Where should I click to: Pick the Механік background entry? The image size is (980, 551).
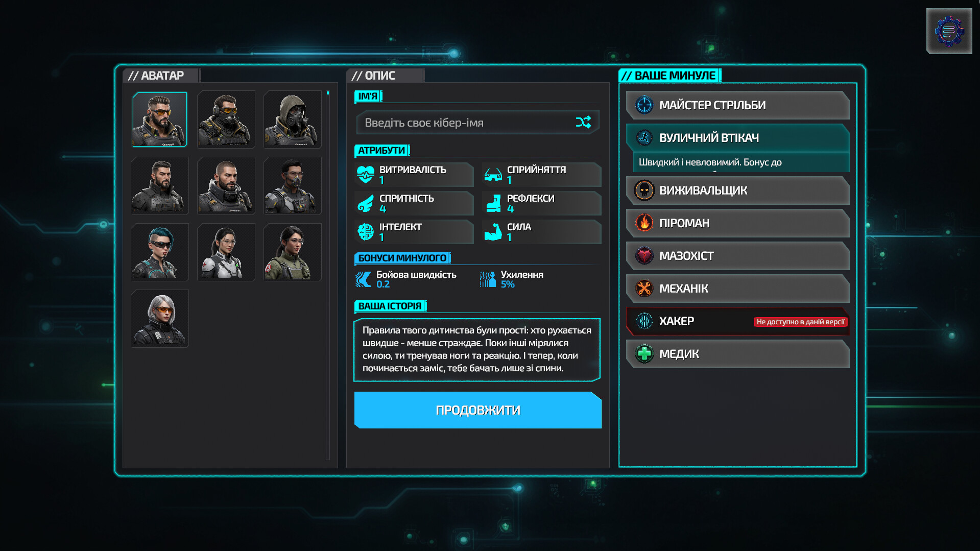(x=737, y=289)
